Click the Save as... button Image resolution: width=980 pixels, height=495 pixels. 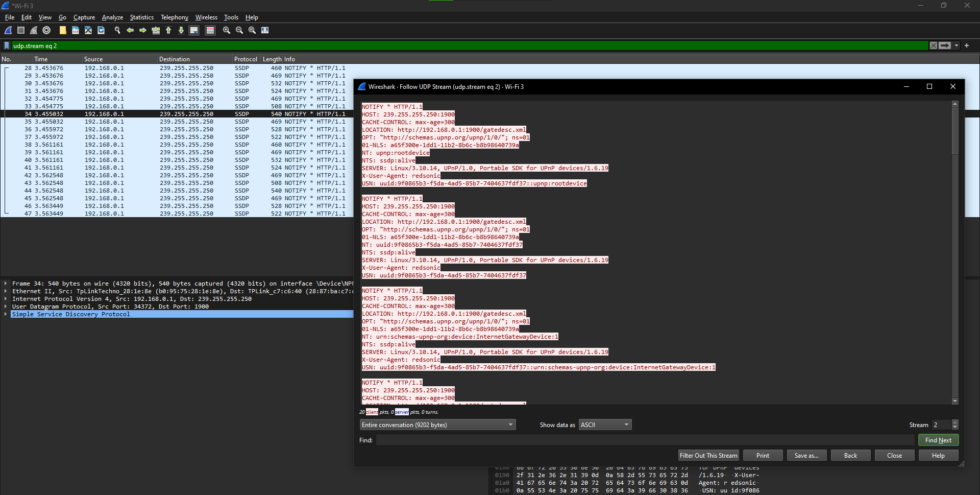[x=806, y=456]
